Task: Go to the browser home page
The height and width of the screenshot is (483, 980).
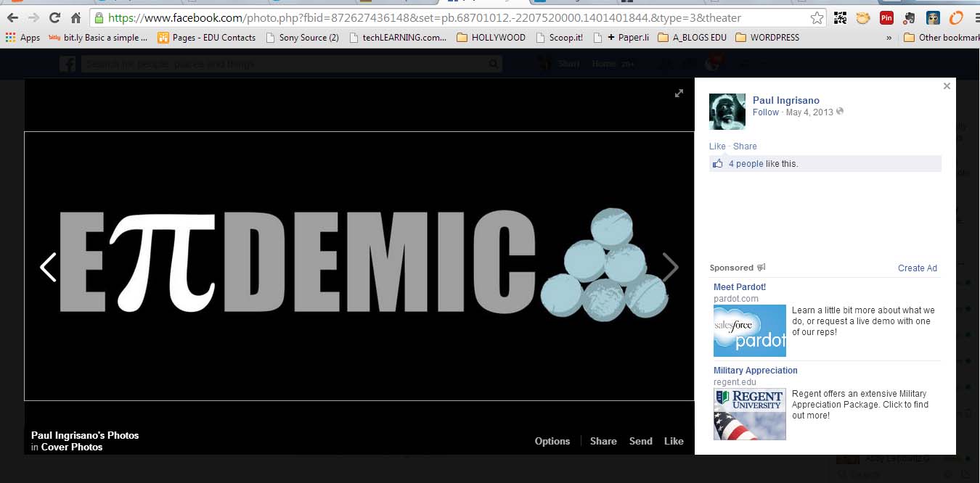Action: point(75,18)
